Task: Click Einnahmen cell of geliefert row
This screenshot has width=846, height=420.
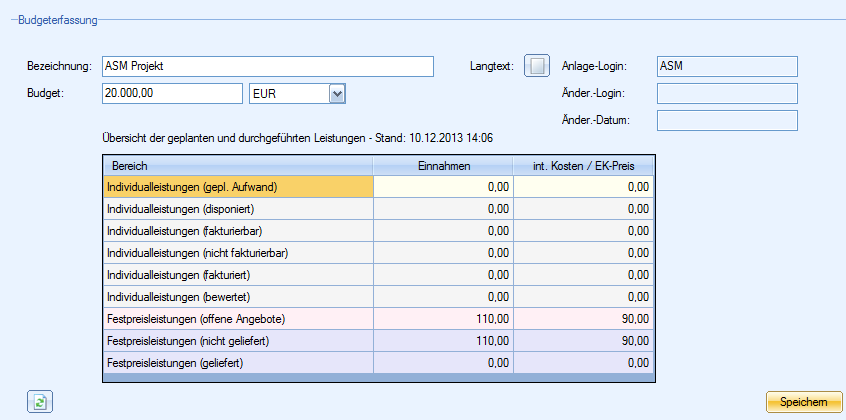Action: point(444,363)
